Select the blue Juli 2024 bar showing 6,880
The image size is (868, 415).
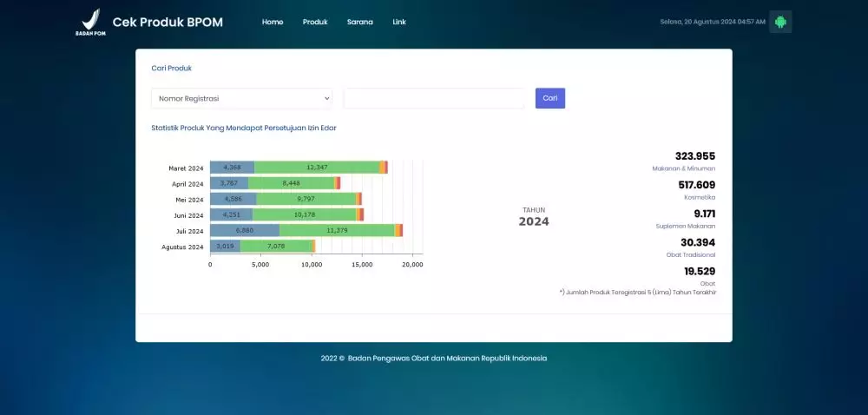coord(245,230)
